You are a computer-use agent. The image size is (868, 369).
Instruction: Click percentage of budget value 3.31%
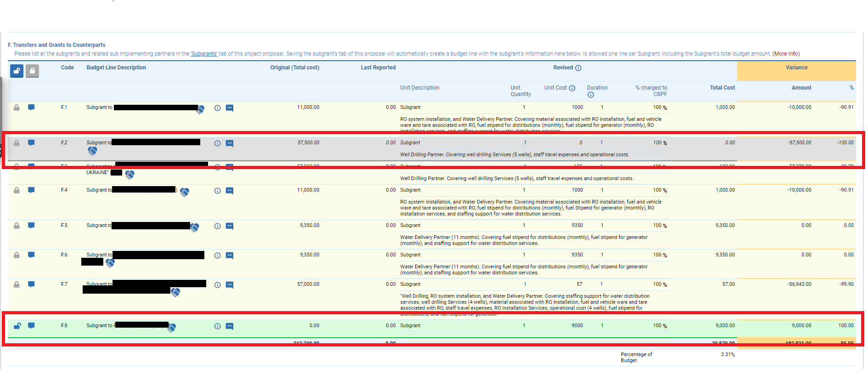[728, 355]
